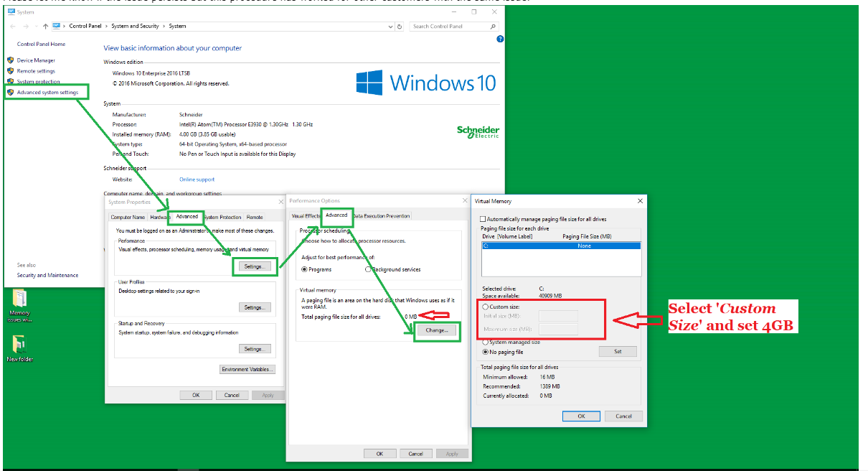This screenshot has height=471, width=868.
Task: Click 'System and Security' breadcrumb
Action: (x=135, y=27)
